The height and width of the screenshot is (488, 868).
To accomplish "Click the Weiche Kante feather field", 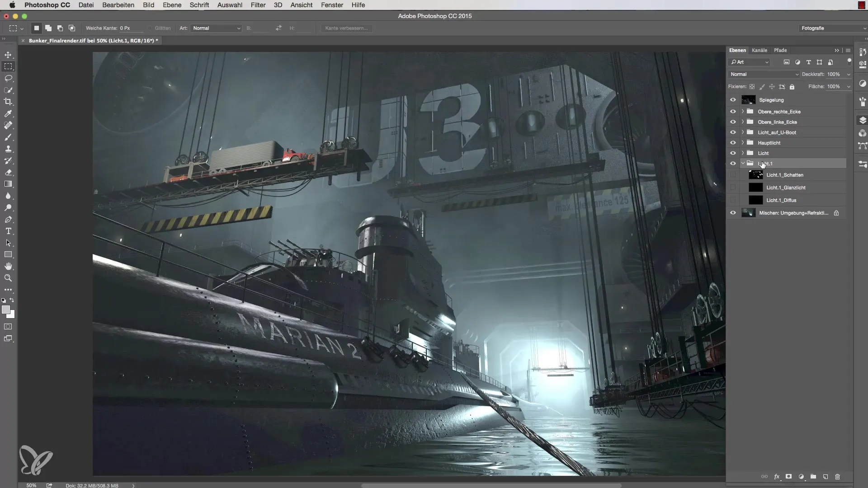I will (x=131, y=28).
